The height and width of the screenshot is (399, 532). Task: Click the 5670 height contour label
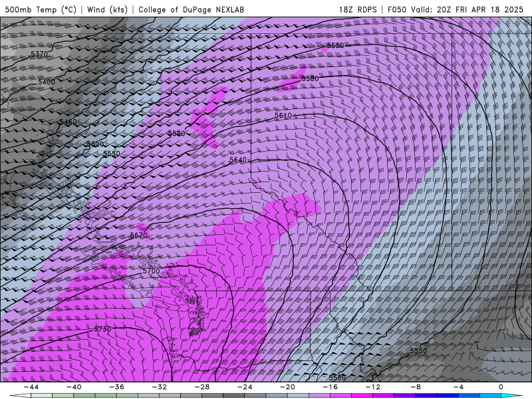point(139,235)
